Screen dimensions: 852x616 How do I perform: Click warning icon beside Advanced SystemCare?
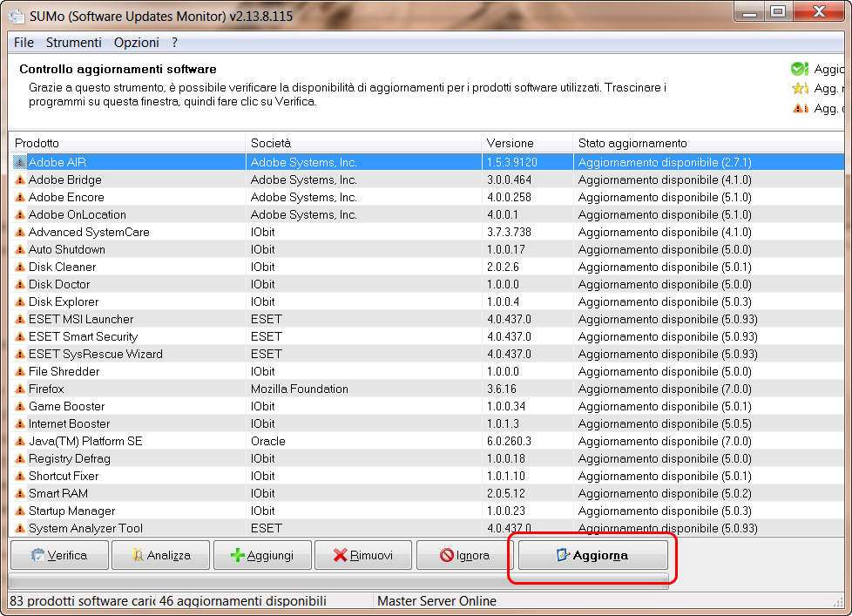tap(20, 232)
